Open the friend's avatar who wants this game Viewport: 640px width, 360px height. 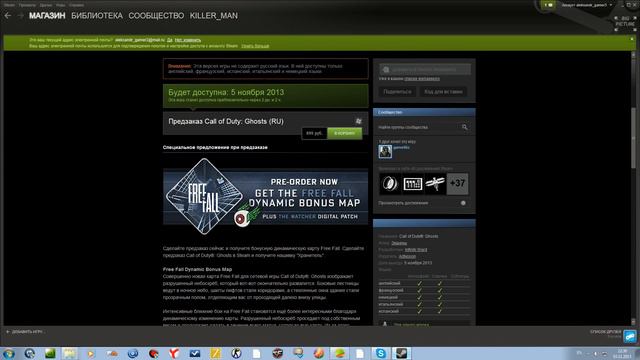385,151
